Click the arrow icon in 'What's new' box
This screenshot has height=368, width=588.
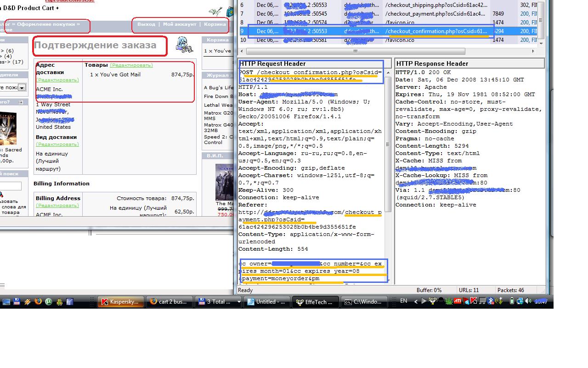20,102
